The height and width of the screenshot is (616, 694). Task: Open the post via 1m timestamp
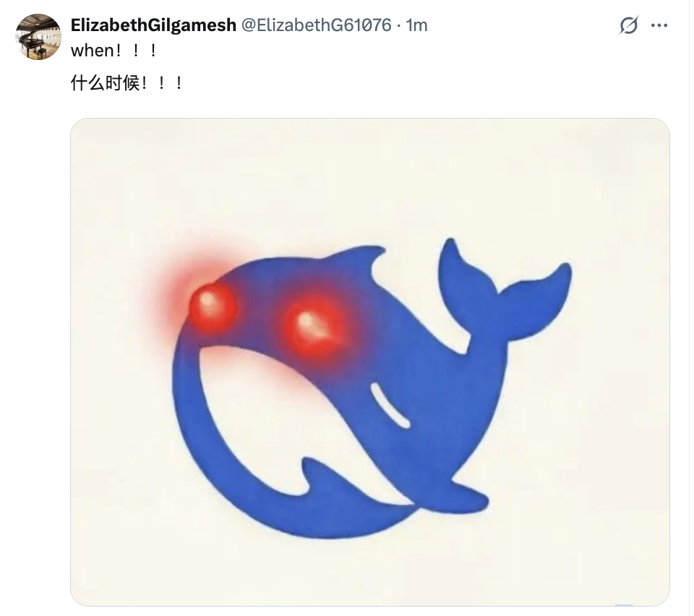[416, 25]
